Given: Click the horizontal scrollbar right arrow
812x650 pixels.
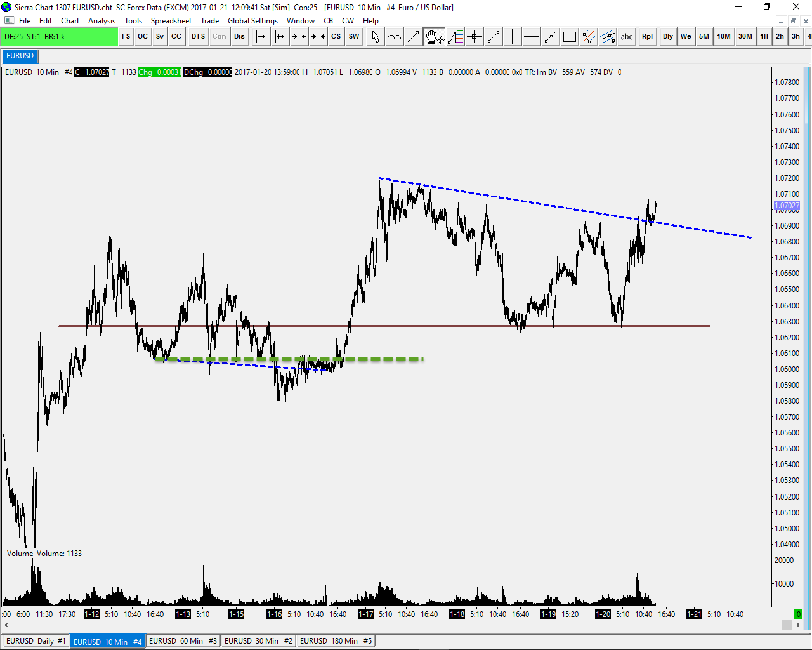Looking at the screenshot, I should [797, 625].
